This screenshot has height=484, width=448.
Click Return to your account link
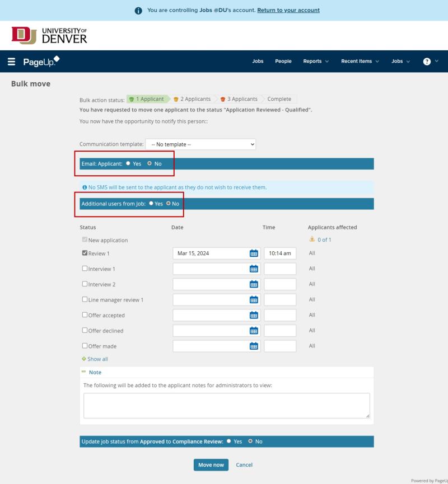pyautogui.click(x=288, y=10)
